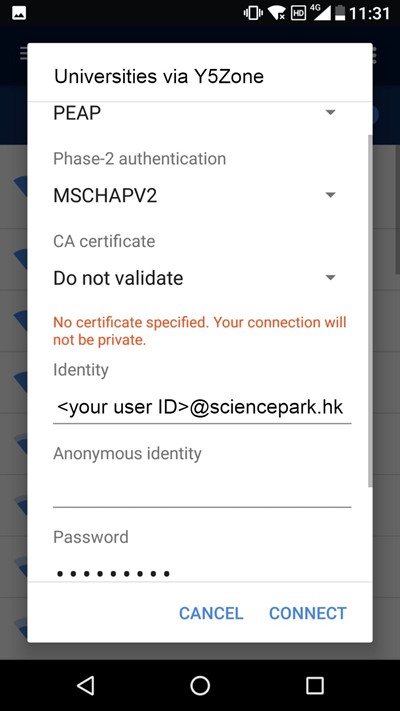
Task: Focus the Identity text field
Action: (202, 408)
